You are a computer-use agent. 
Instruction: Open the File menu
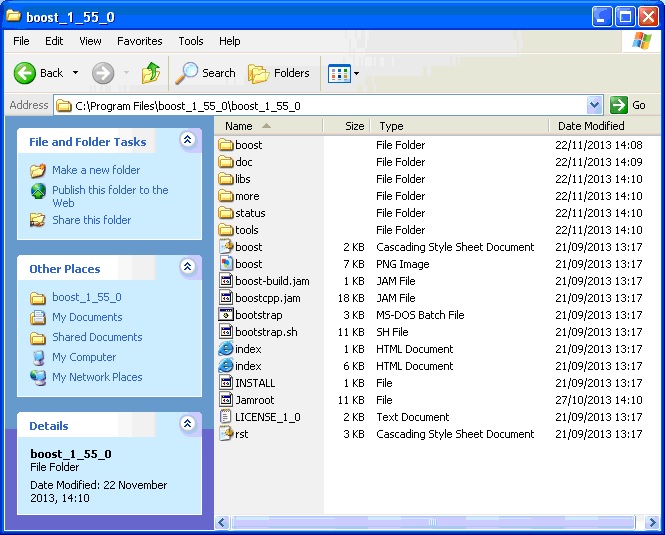coord(21,41)
